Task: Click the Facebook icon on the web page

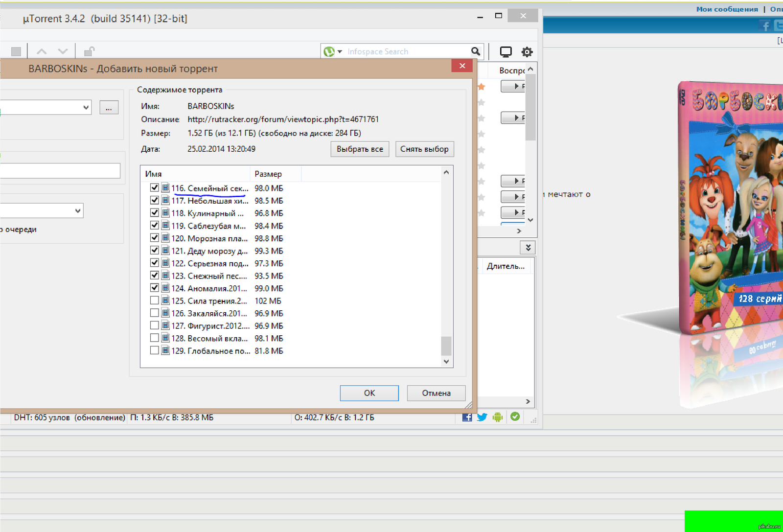Action: [x=765, y=26]
